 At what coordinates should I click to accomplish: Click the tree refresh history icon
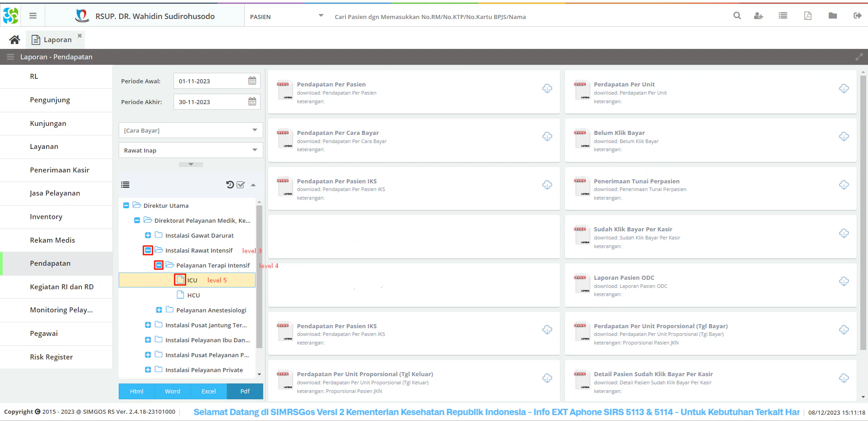230,185
